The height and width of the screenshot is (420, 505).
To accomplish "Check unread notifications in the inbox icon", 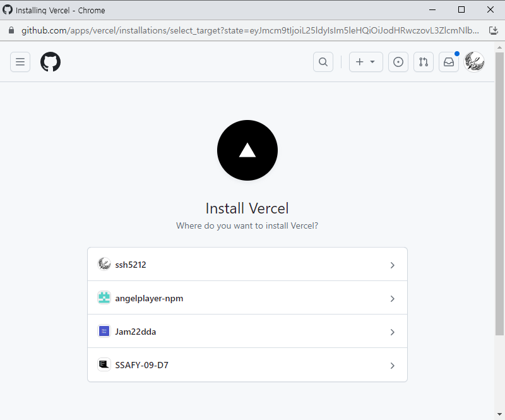I will [x=448, y=61].
